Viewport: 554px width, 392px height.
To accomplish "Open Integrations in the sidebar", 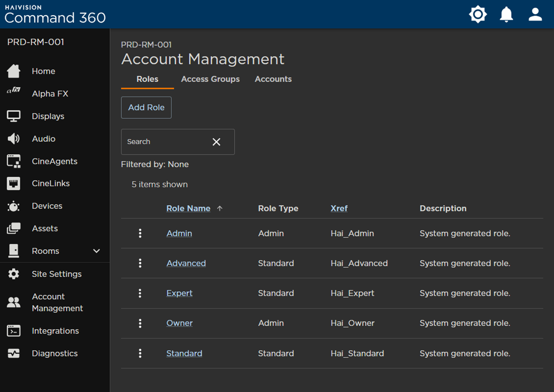I will click(x=55, y=331).
